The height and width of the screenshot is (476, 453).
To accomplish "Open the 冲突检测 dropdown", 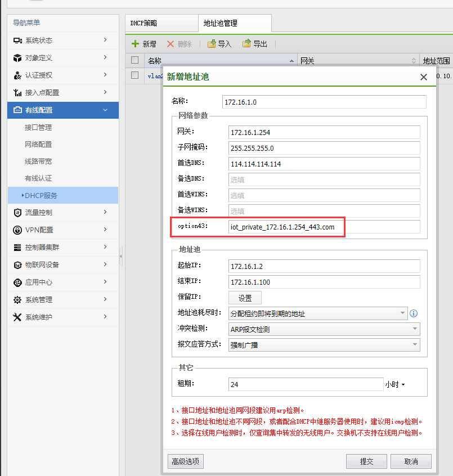I will tap(415, 329).
